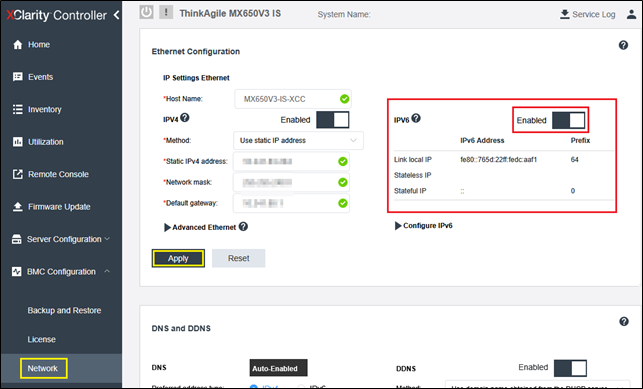Click the Advanced Ethernet help icon
Viewport: 643px width, 389px height.
pyautogui.click(x=243, y=226)
